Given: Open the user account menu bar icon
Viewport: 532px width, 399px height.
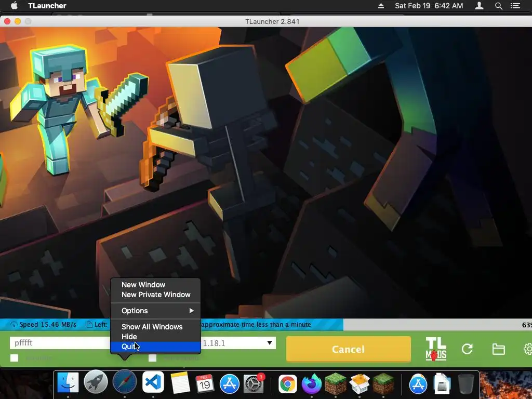Looking at the screenshot, I should pyautogui.click(x=479, y=6).
